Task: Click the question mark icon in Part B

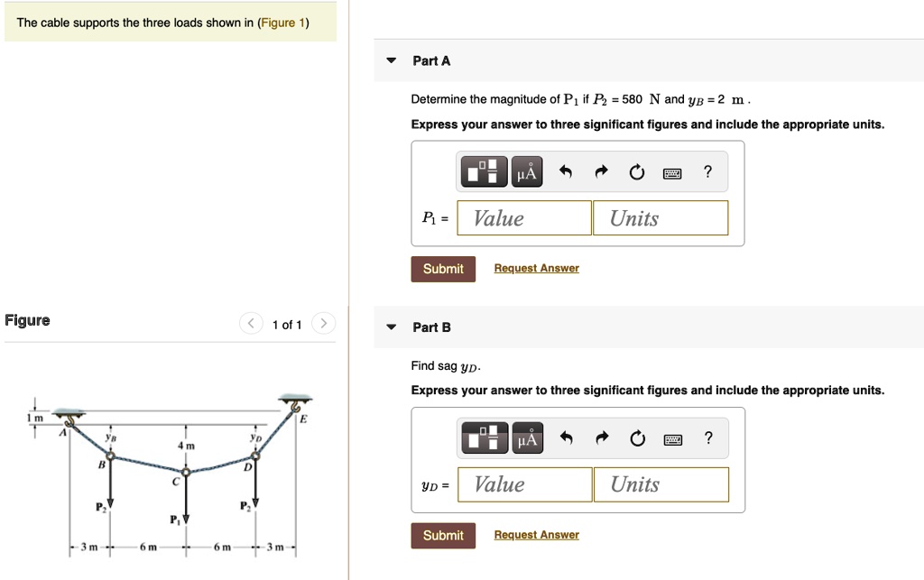Action: point(707,437)
